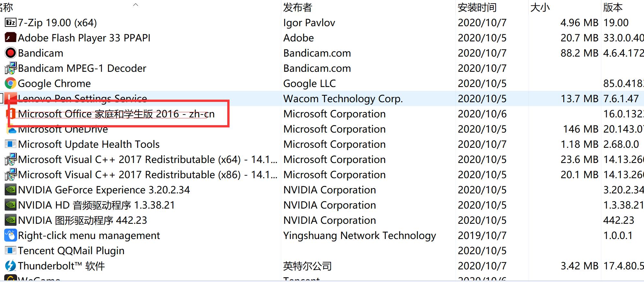Select the Thunderbolt 软件 lightning icon

pos(10,266)
